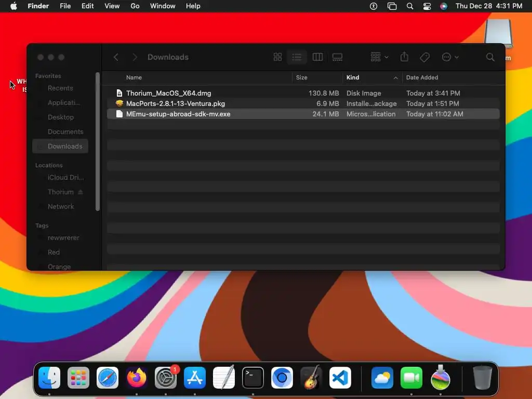Open Network in the sidebar
The image size is (532, 399).
point(60,207)
